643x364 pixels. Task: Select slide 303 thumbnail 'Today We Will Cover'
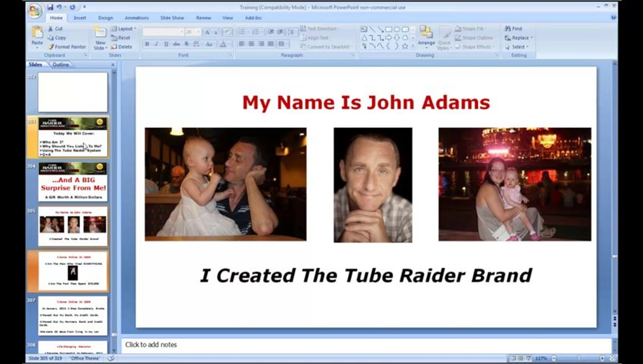coord(73,136)
